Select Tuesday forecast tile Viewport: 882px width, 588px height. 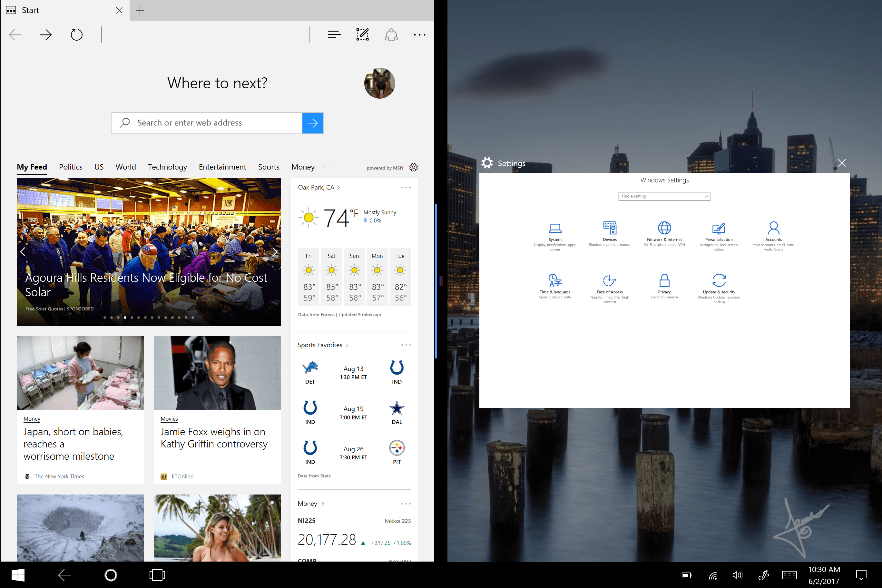[x=400, y=277]
